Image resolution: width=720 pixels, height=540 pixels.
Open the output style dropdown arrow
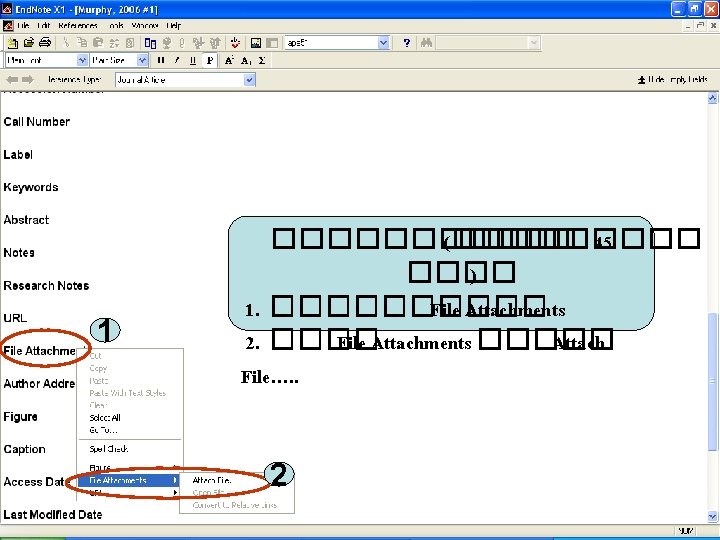pyautogui.click(x=383, y=43)
